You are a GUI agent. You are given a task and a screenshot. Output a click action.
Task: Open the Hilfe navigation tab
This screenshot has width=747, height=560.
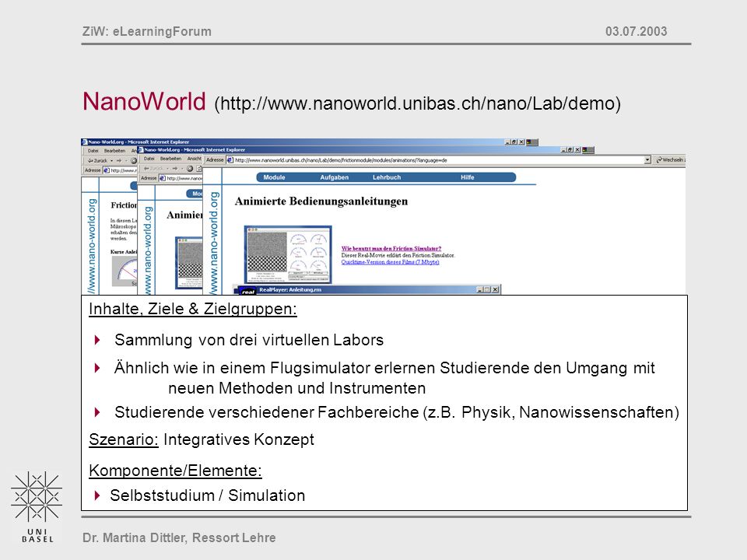click(467, 177)
